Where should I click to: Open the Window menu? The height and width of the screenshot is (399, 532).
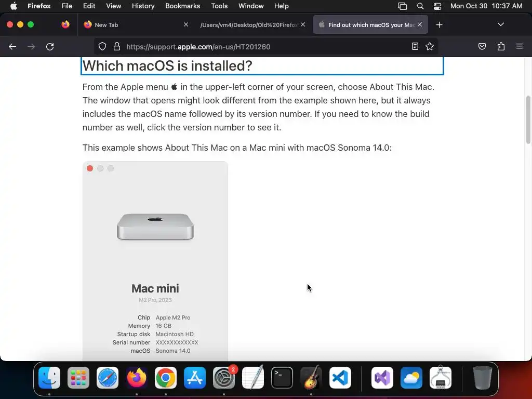tap(251, 6)
